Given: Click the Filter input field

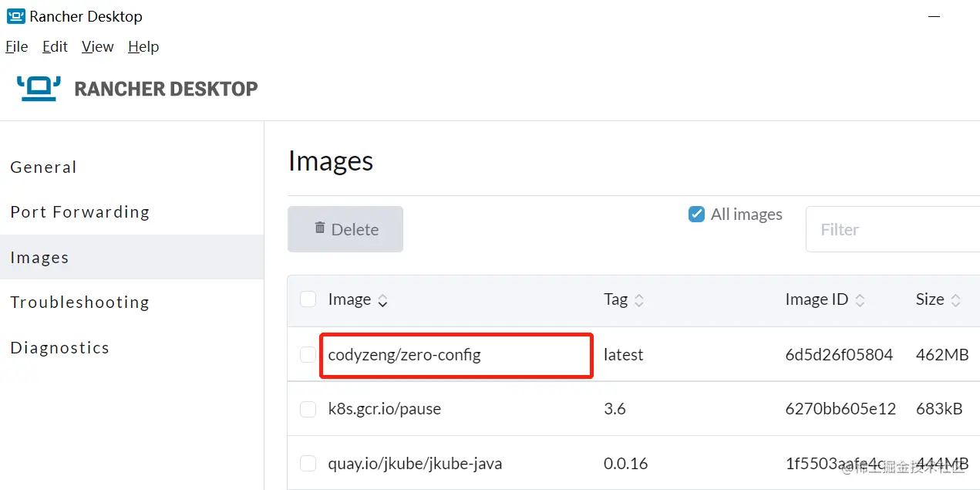Looking at the screenshot, I should click(892, 229).
